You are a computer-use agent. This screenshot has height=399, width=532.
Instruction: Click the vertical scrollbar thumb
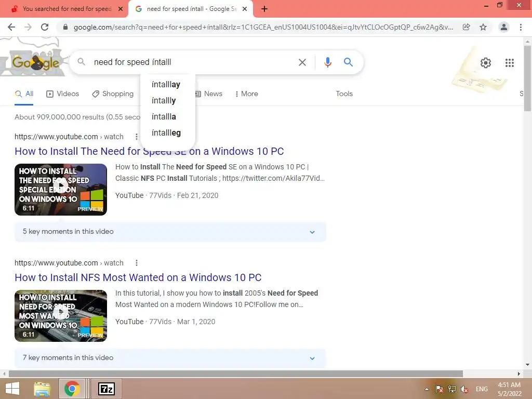[x=528, y=78]
